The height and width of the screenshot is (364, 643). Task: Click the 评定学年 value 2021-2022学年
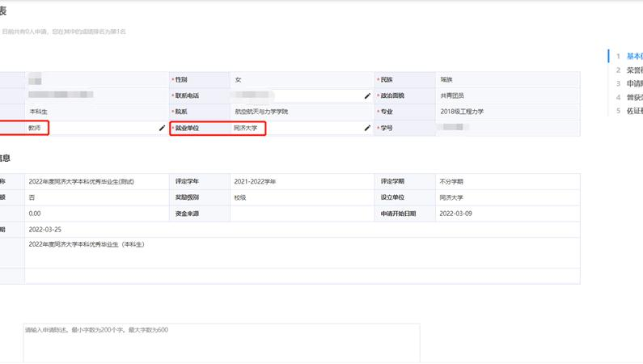[256, 181]
